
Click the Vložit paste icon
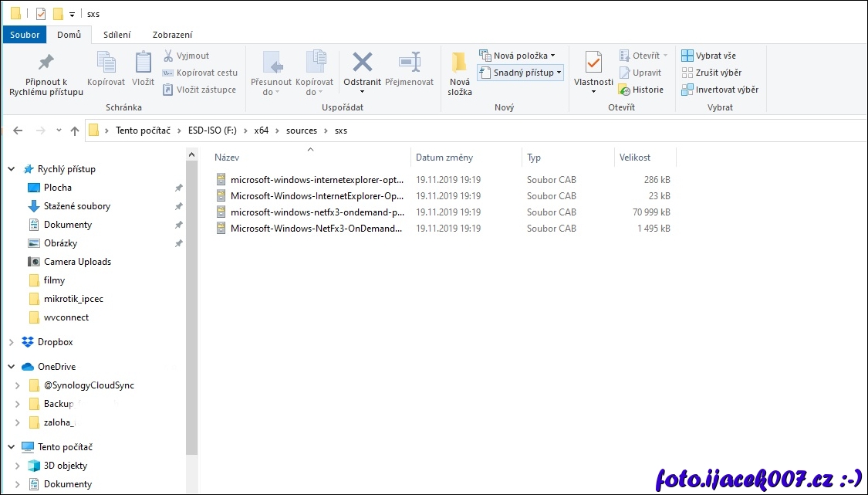point(143,63)
